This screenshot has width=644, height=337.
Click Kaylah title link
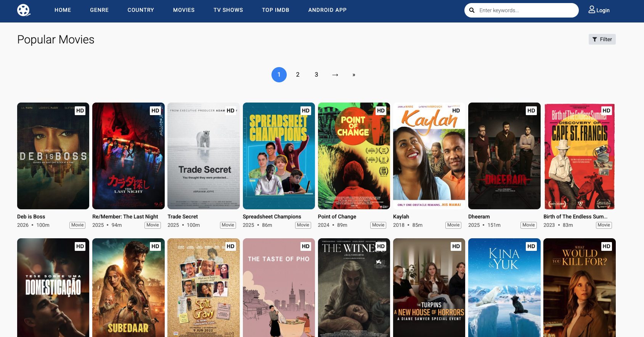(401, 217)
